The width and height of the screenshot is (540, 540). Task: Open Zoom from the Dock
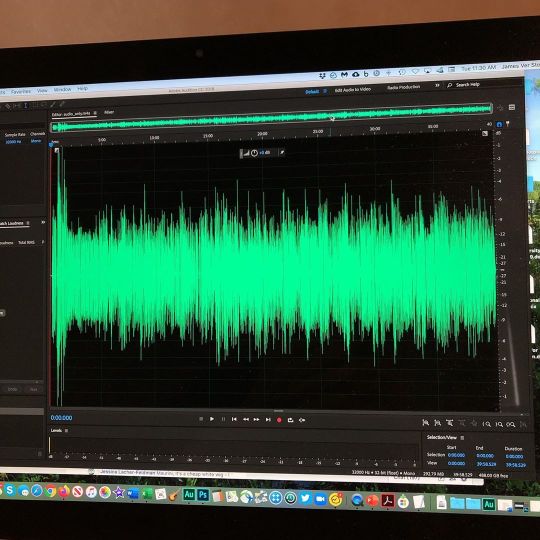pyautogui.click(x=320, y=499)
